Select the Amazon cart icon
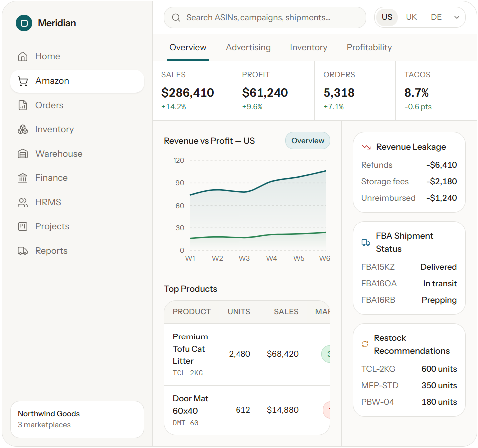Image resolution: width=478 pixels, height=448 pixels. (x=23, y=81)
